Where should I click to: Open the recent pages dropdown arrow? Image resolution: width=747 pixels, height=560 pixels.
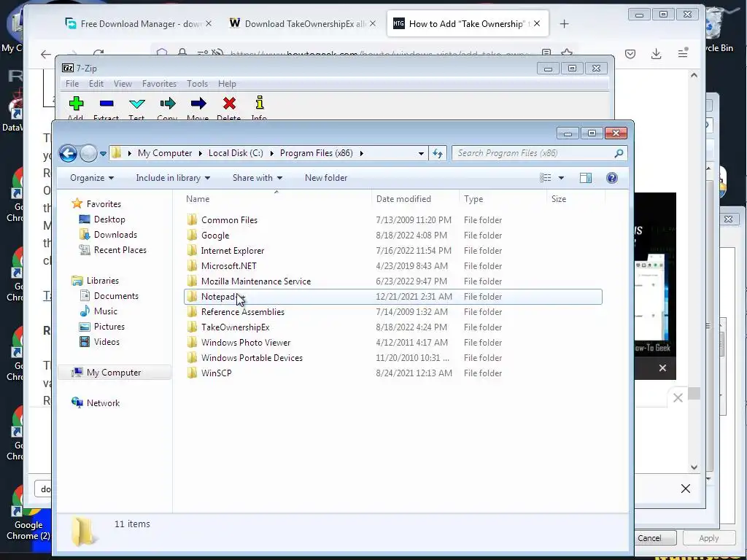tap(103, 154)
